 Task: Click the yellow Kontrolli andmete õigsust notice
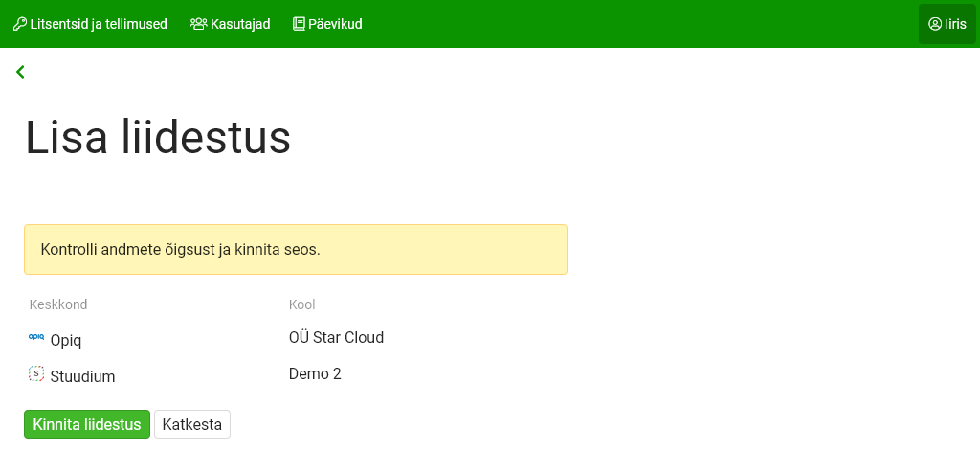pyautogui.click(x=295, y=250)
